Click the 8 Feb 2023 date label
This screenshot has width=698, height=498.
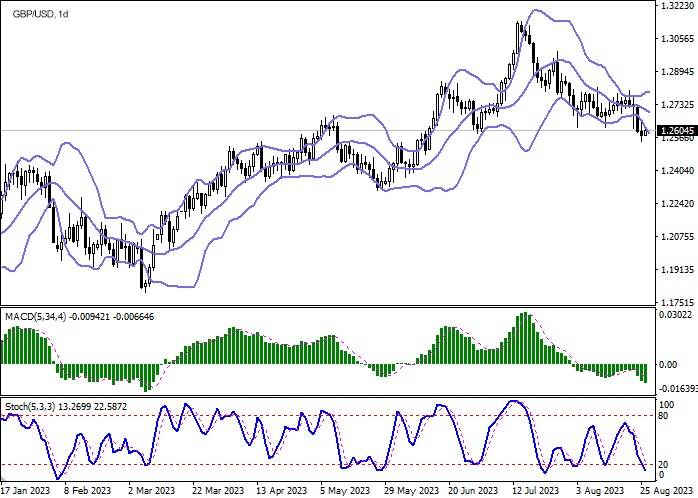[x=87, y=490]
